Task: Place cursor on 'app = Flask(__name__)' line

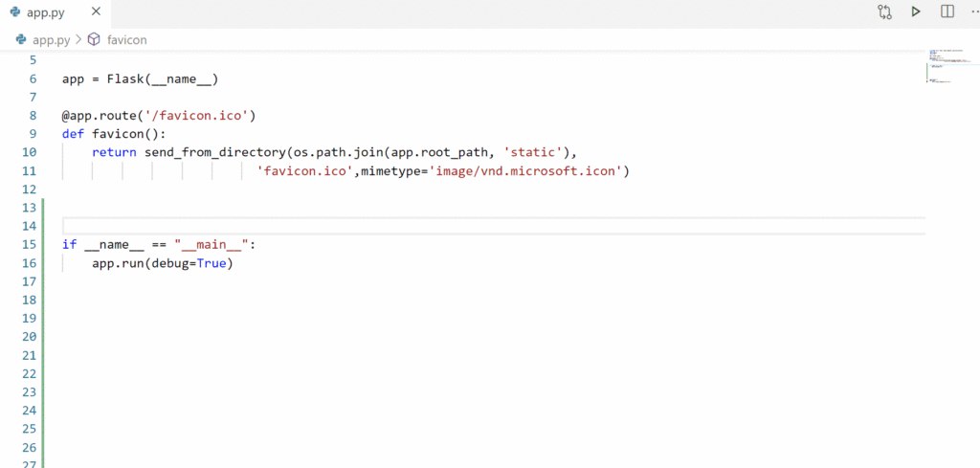Action: (140, 79)
